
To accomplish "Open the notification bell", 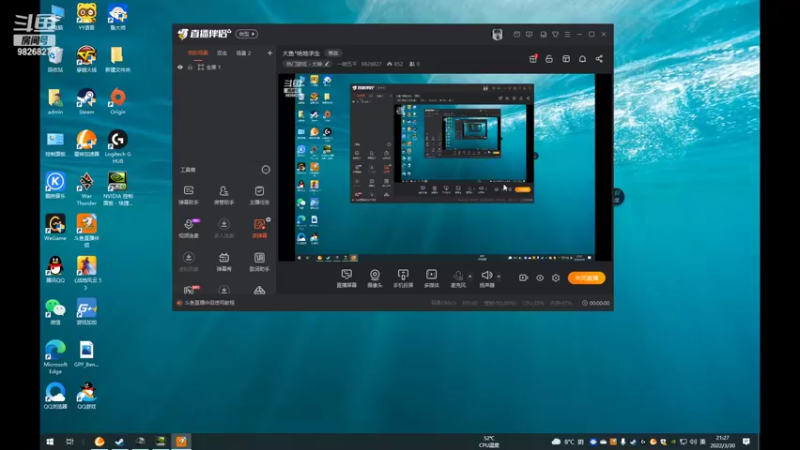I will pos(582,59).
